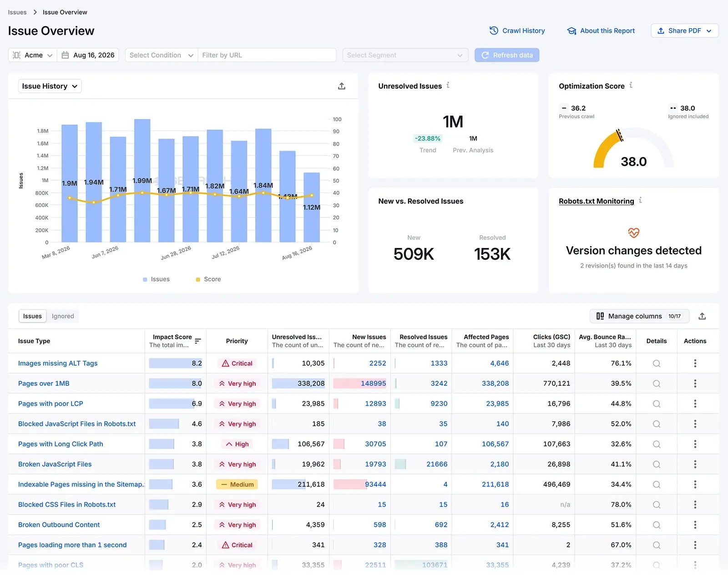Open actions menu for Images missing ALT Tags
The height and width of the screenshot is (575, 728).
tap(695, 363)
